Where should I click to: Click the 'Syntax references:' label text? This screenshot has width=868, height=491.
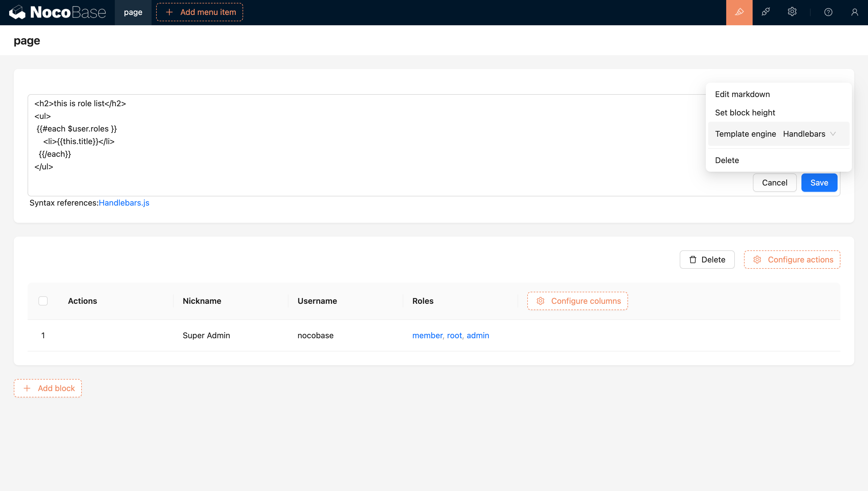pyautogui.click(x=64, y=203)
